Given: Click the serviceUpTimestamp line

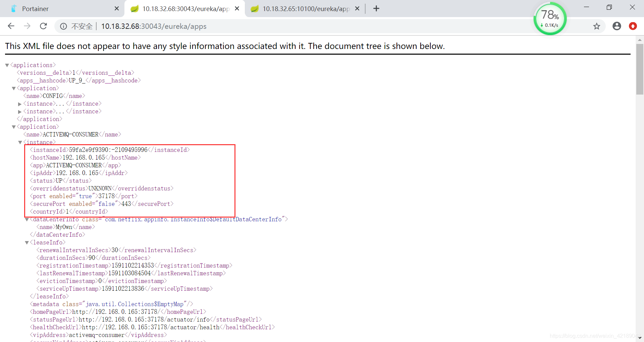Looking at the screenshot, I should click(124, 289).
